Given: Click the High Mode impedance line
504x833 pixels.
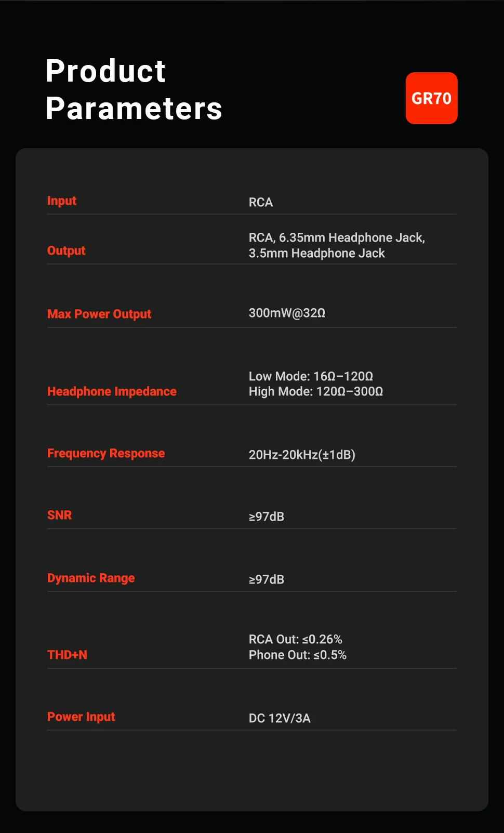Looking at the screenshot, I should click(315, 391).
